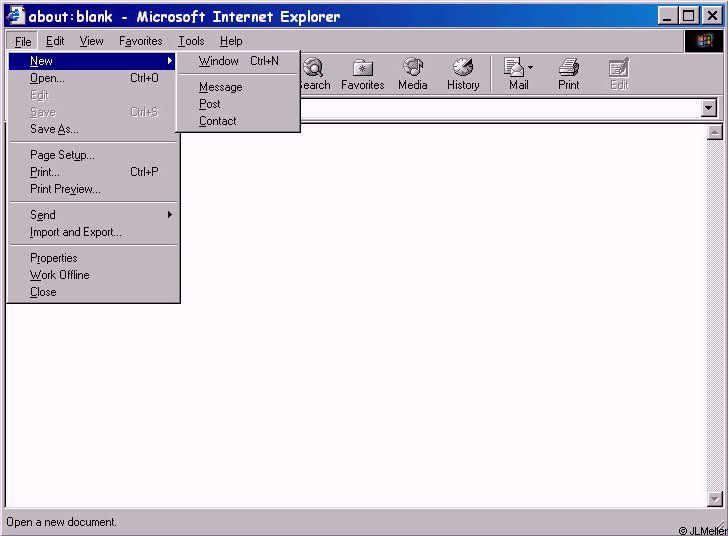Open the Favorites menu in the menu bar
Image resolution: width=728 pixels, height=536 pixels.
(141, 41)
